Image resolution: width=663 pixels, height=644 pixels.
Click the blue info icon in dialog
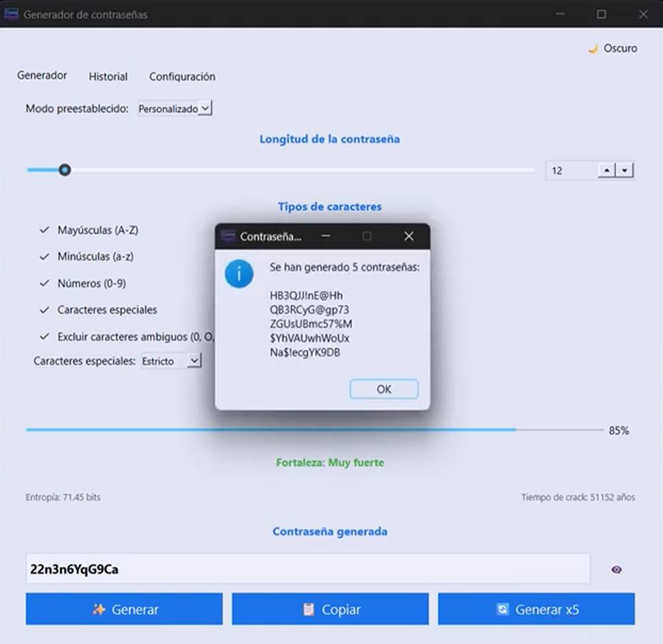239,273
